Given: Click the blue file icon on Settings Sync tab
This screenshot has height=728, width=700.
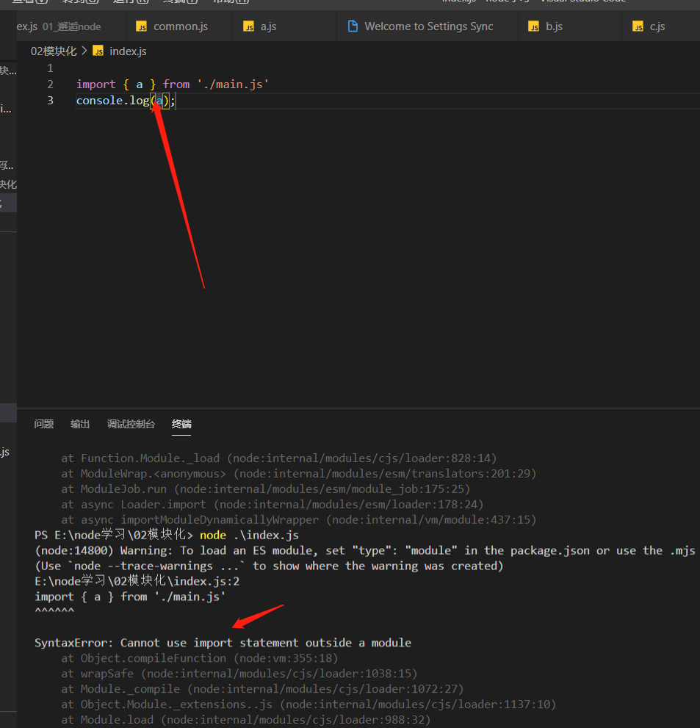Looking at the screenshot, I should click(351, 26).
